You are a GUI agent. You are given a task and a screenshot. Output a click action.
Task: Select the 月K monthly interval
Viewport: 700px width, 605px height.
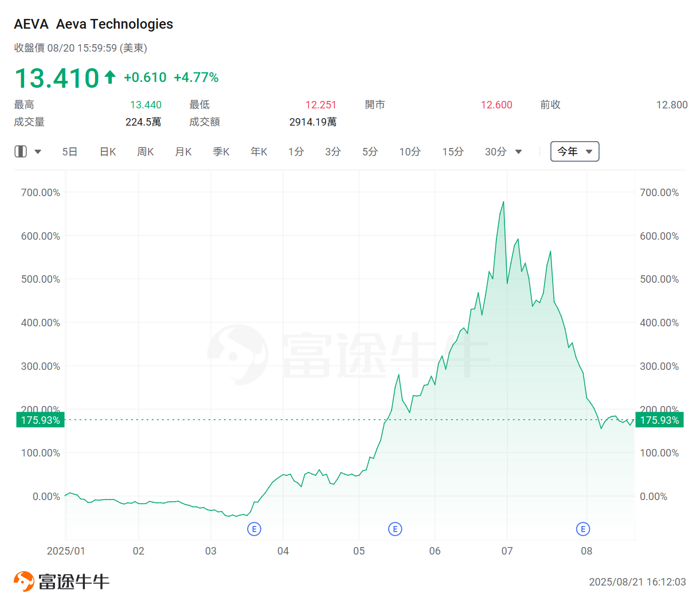pyautogui.click(x=183, y=151)
